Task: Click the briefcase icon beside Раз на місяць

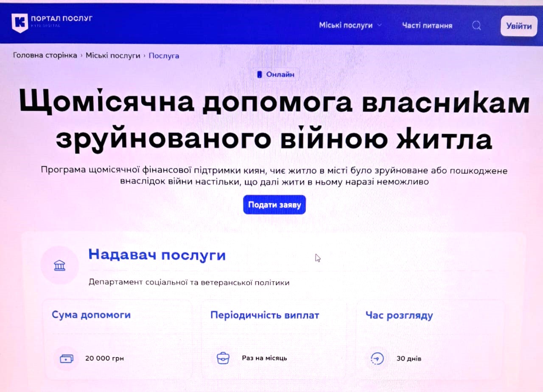Action: [223, 358]
